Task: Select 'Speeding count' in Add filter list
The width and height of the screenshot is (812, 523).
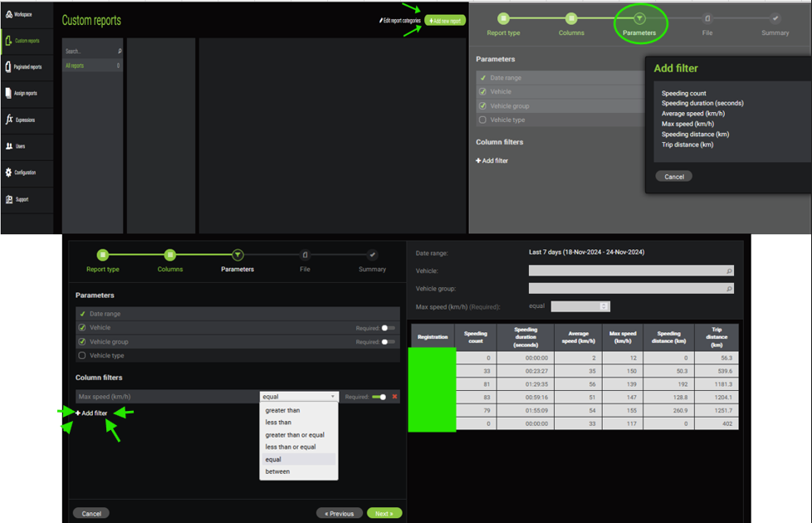Action: (x=683, y=93)
